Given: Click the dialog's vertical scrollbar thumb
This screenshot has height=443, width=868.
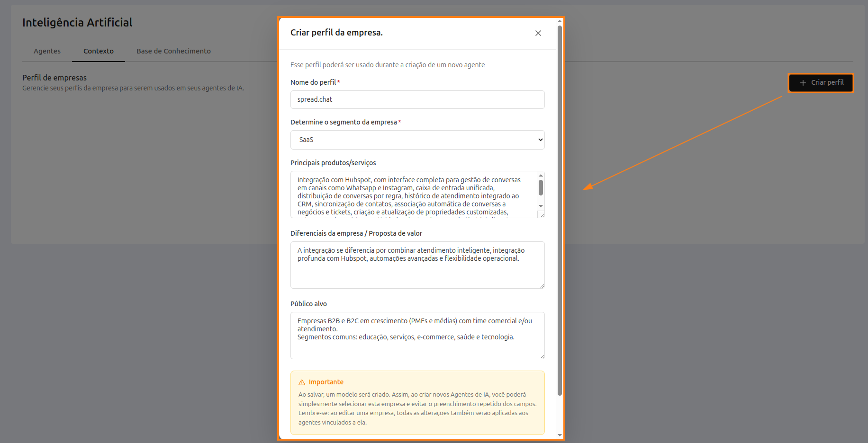Looking at the screenshot, I should (560, 208).
